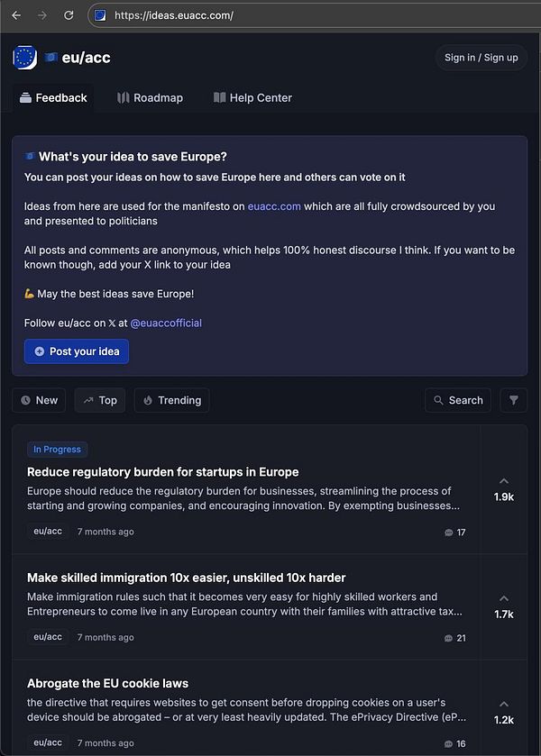Click the Sign in / Sign up button
Image resolution: width=541 pixels, height=756 pixels.
click(x=481, y=57)
